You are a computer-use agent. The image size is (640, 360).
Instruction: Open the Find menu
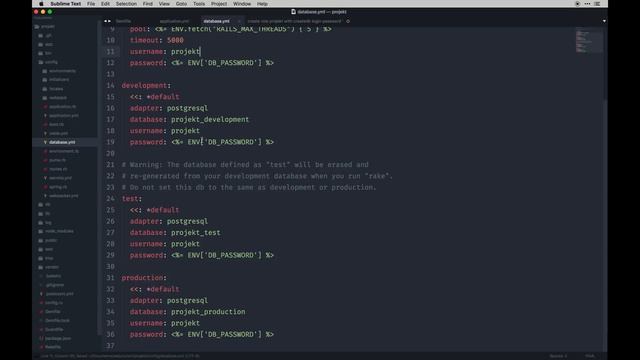tap(148, 4)
